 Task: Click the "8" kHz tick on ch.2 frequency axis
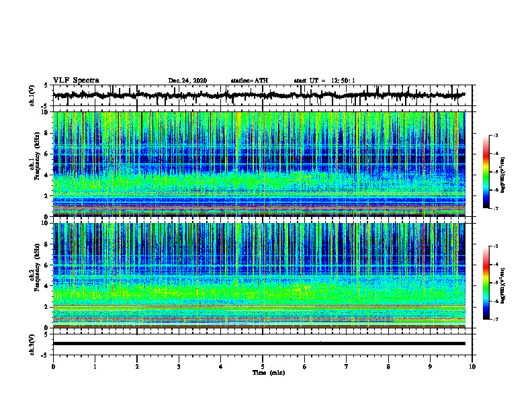(47, 244)
